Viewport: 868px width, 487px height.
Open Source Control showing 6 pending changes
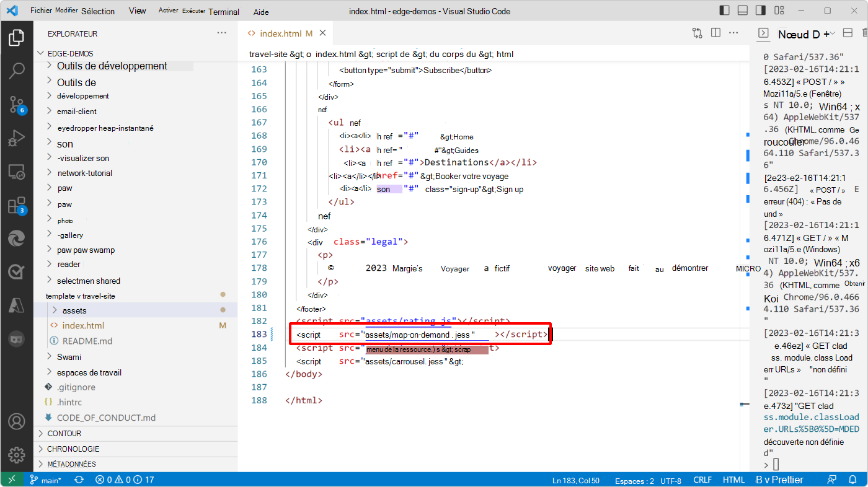(x=17, y=105)
